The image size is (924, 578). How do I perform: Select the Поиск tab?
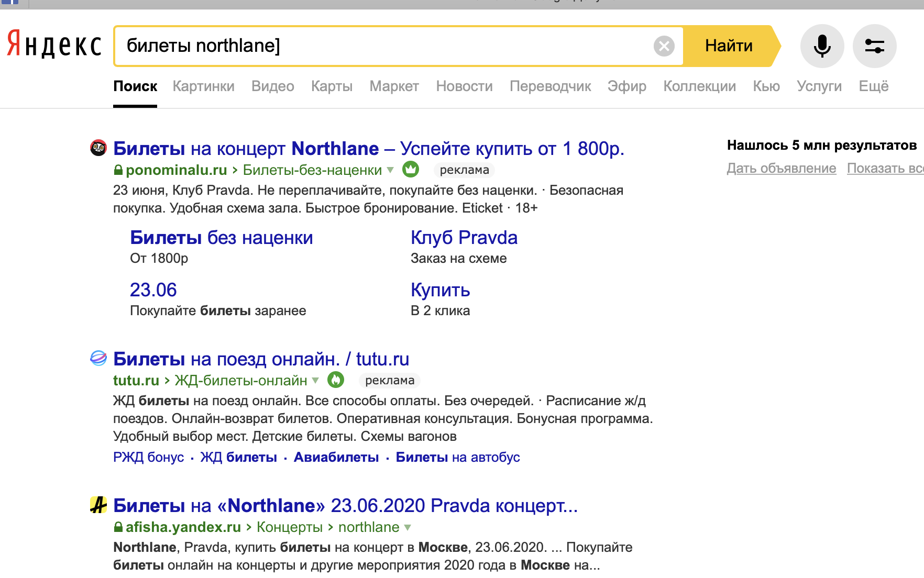tap(135, 86)
